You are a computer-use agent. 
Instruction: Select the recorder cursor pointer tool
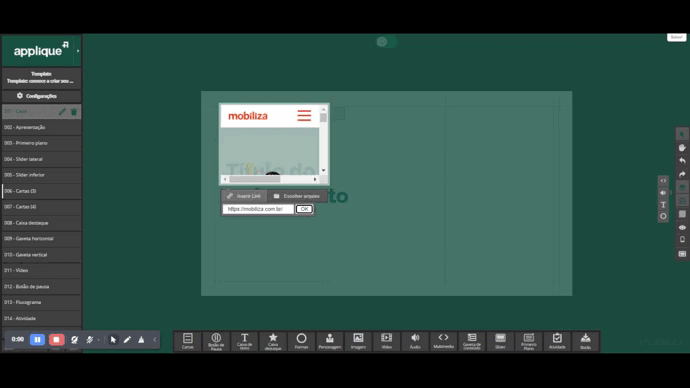click(x=113, y=340)
